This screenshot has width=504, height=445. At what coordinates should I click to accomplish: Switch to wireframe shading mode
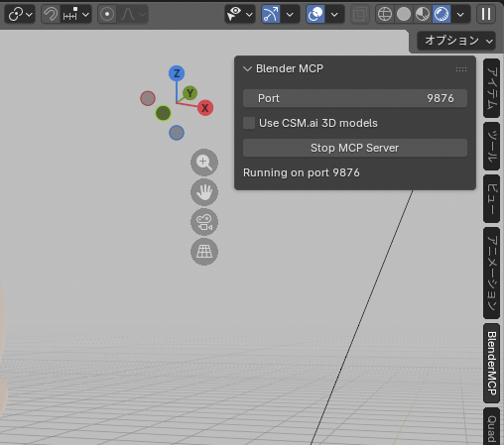[x=385, y=14]
